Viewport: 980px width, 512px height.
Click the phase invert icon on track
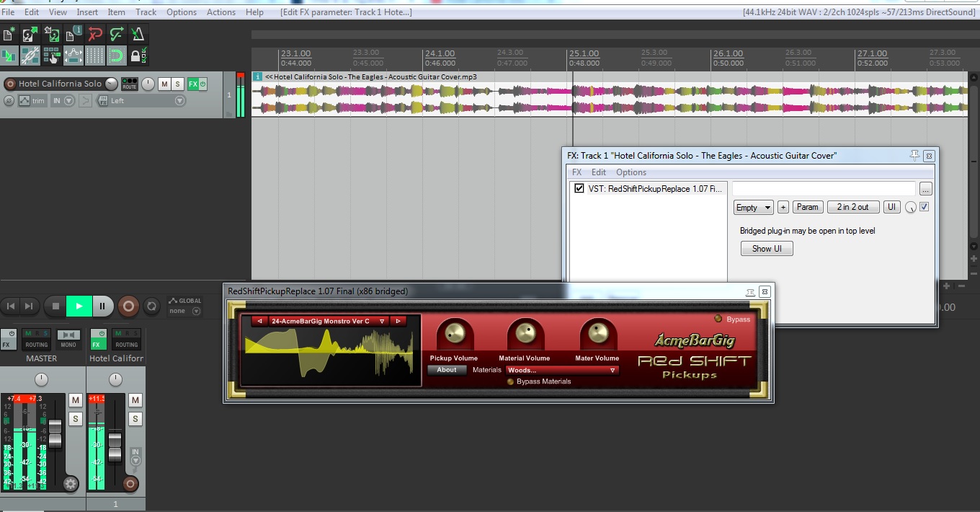pyautogui.click(x=10, y=101)
